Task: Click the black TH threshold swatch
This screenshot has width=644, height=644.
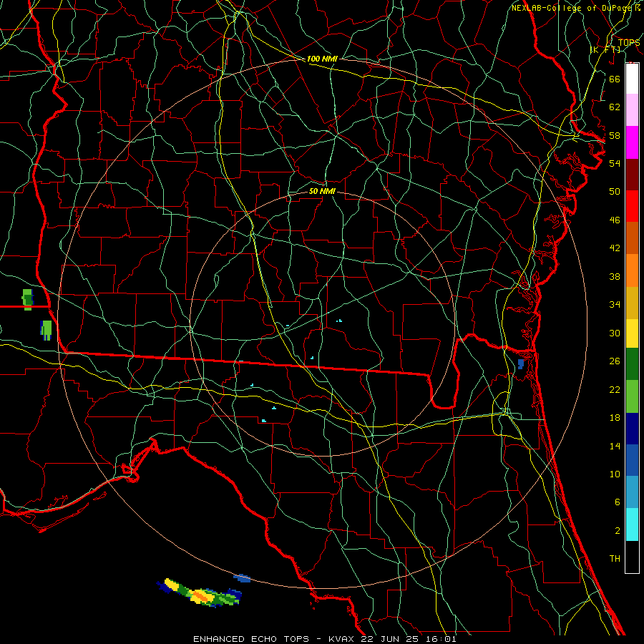Action: pyautogui.click(x=632, y=557)
